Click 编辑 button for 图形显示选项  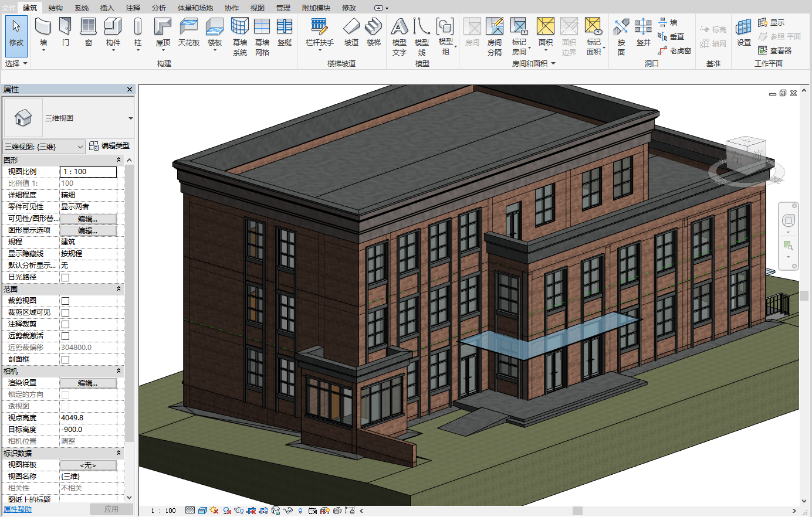tap(88, 230)
